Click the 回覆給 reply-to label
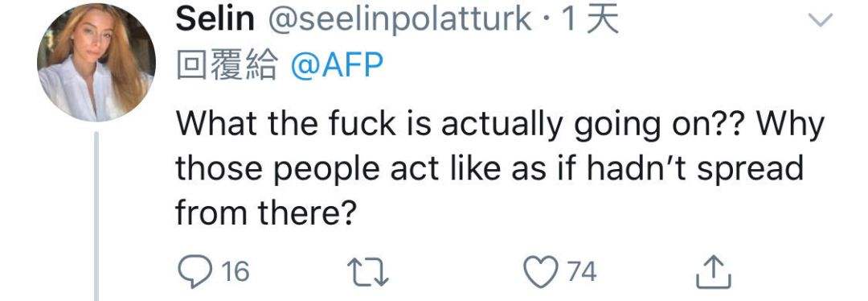868x301 pixels. (x=227, y=67)
